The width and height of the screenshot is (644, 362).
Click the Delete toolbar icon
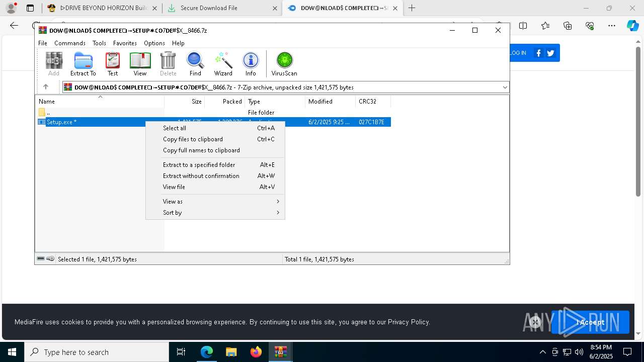pos(168,64)
